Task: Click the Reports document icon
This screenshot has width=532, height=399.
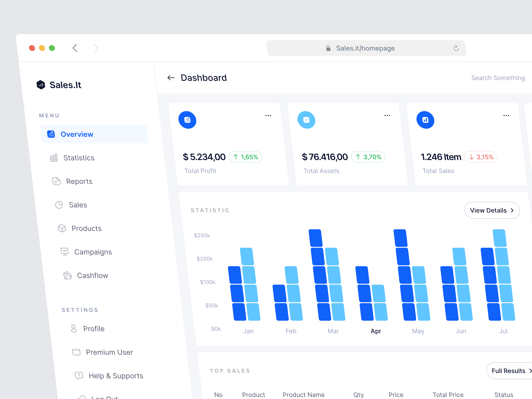Action: click(56, 181)
